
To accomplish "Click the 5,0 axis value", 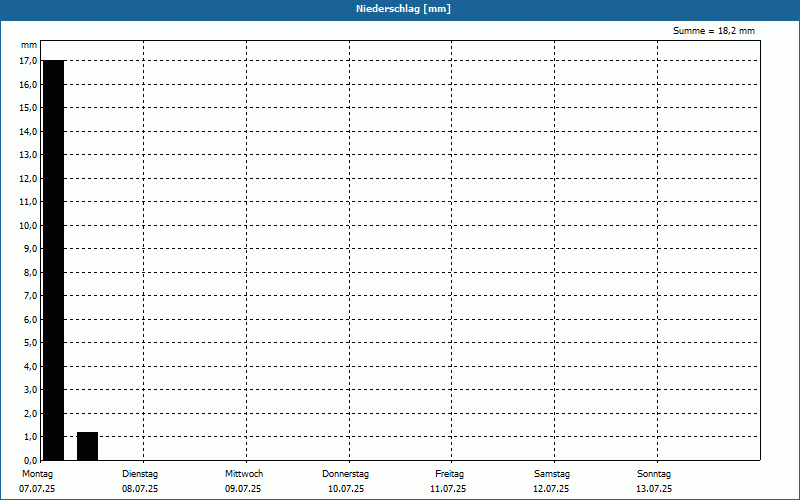I will (x=30, y=342).
